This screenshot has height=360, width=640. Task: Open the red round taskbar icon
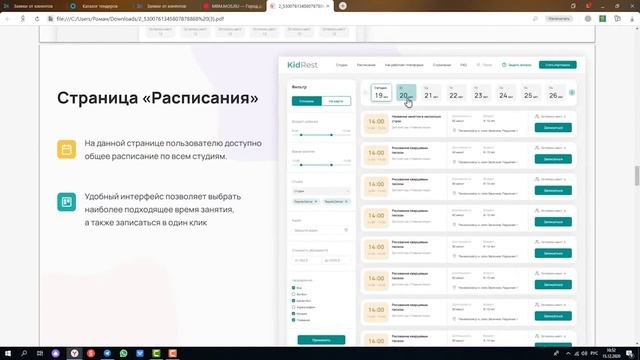point(91,353)
